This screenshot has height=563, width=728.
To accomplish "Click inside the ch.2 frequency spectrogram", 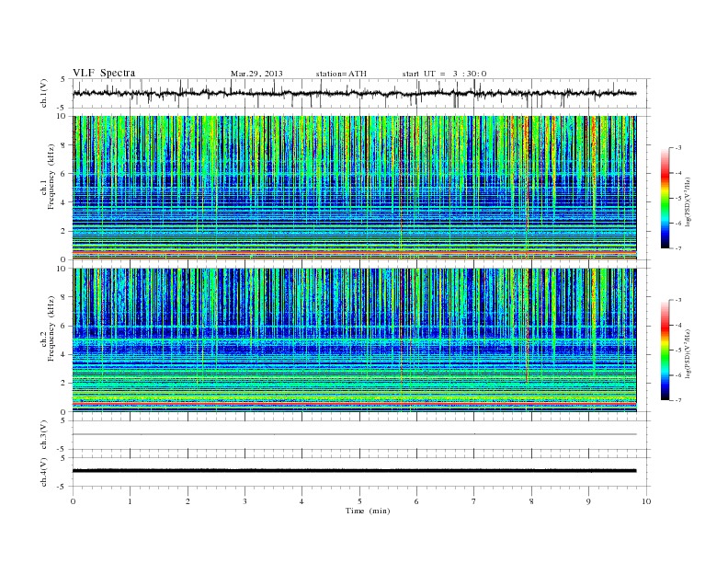I will click(x=354, y=340).
